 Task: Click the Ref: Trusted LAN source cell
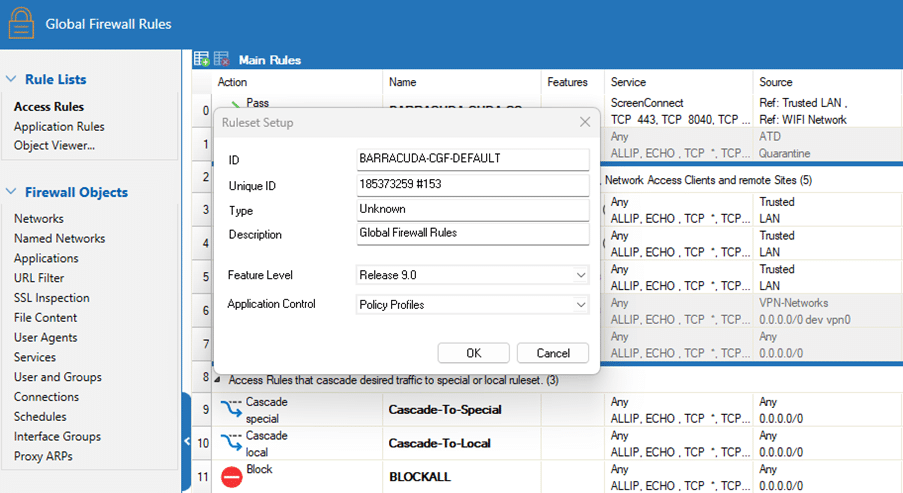click(828, 111)
